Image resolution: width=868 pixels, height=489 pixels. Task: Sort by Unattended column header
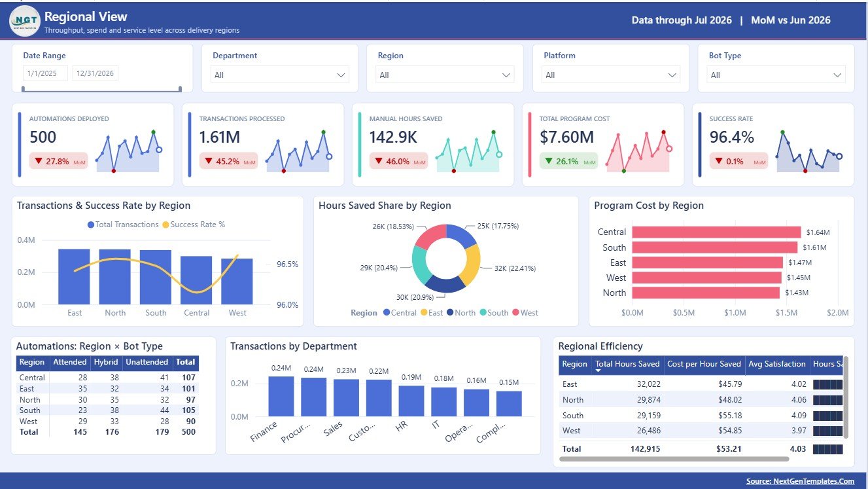pos(146,362)
